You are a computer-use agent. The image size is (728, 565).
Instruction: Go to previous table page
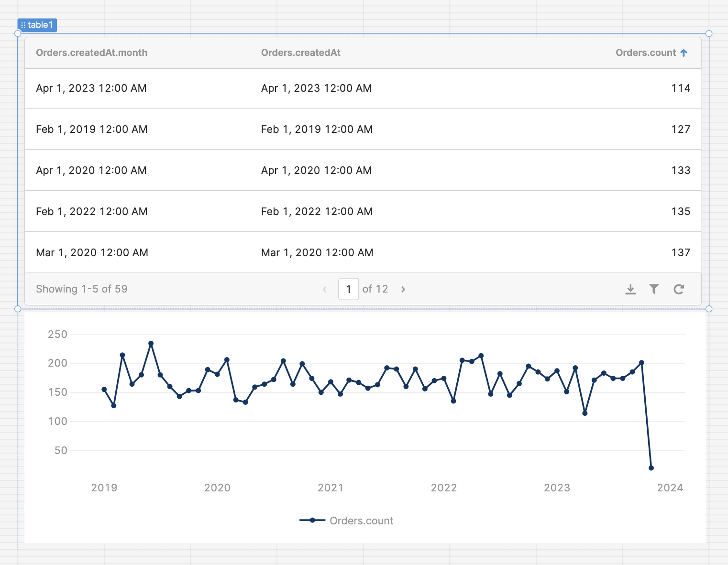point(325,290)
